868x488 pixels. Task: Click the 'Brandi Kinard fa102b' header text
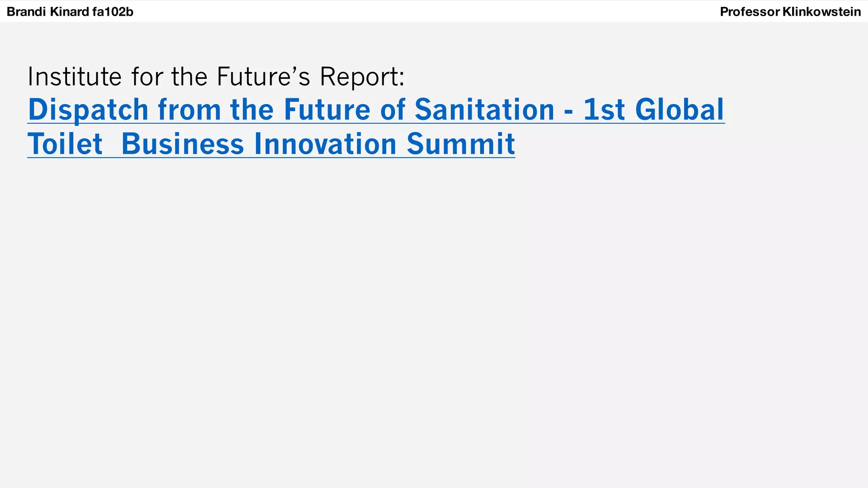[x=70, y=12]
